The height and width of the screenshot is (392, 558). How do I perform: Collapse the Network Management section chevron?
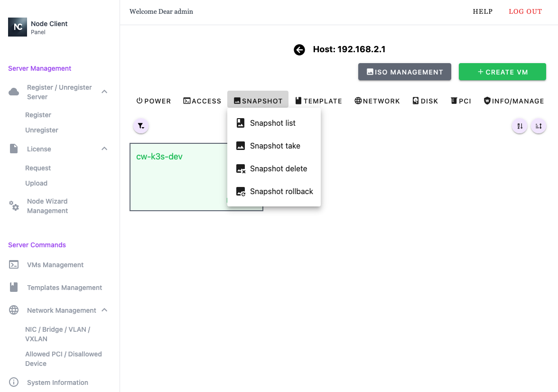104,310
